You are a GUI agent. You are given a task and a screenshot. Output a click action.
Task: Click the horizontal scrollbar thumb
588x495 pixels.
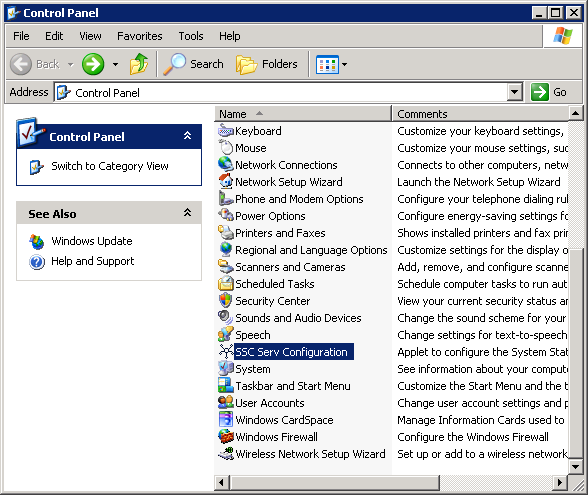(334, 482)
